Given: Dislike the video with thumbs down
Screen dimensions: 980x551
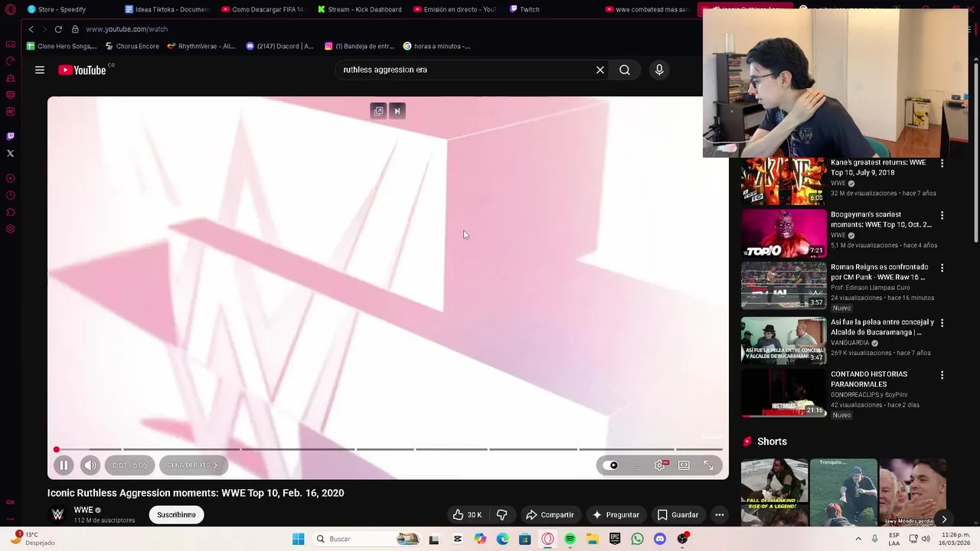Looking at the screenshot, I should (x=502, y=515).
